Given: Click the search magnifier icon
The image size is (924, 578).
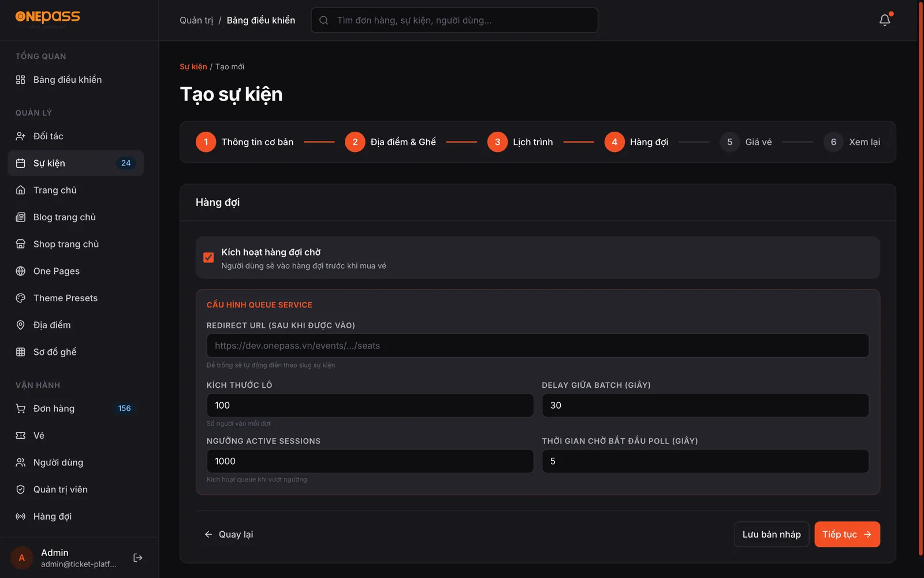Looking at the screenshot, I should point(324,20).
